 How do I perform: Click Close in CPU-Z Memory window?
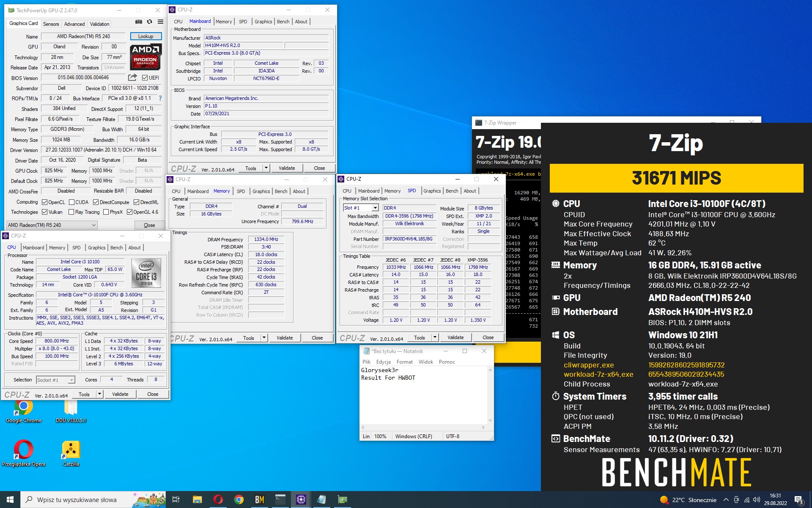[317, 338]
